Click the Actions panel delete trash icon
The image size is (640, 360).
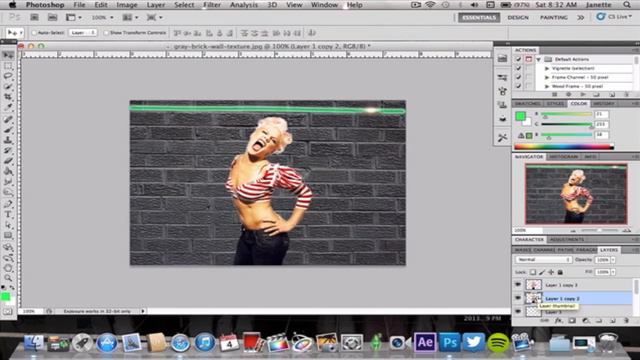[627, 94]
